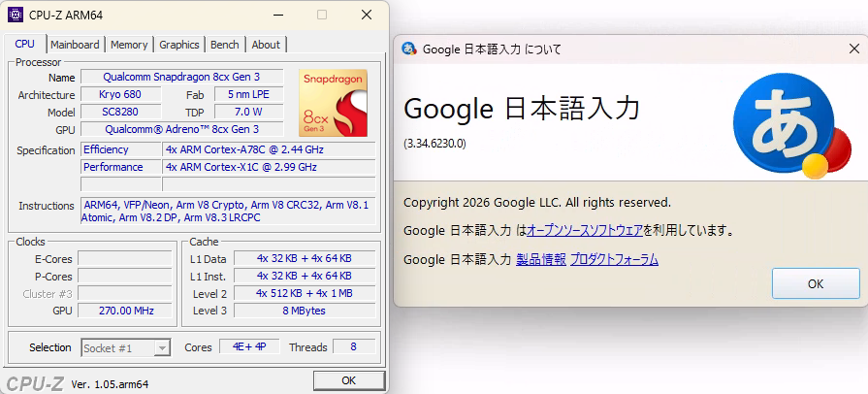
Task: Click the Level 3 cache value 8 MBytes
Action: 305,311
